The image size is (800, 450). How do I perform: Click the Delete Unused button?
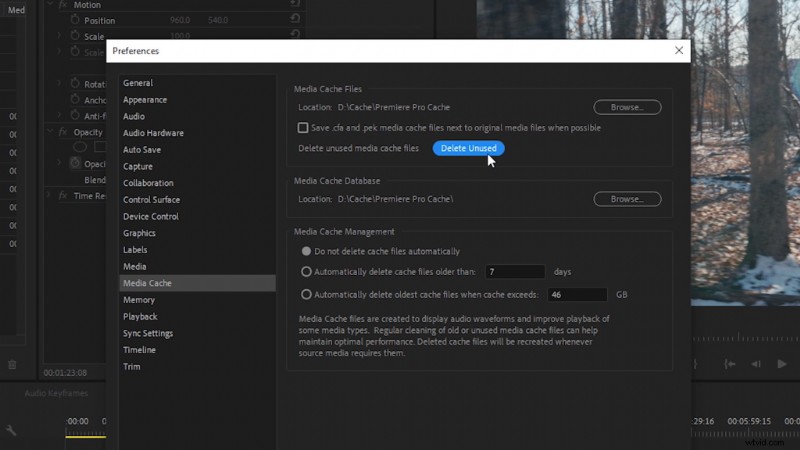468,148
